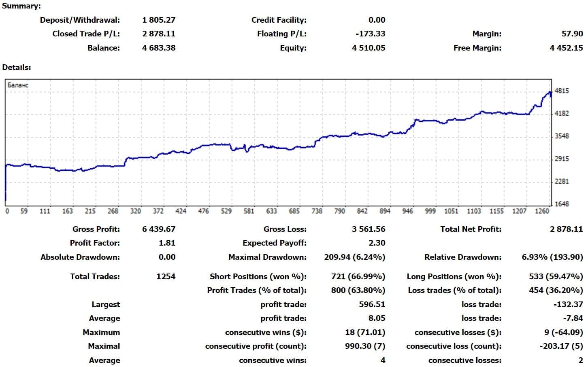
Task: Select Short Positions value 721 (66.99%)
Action: [358, 276]
